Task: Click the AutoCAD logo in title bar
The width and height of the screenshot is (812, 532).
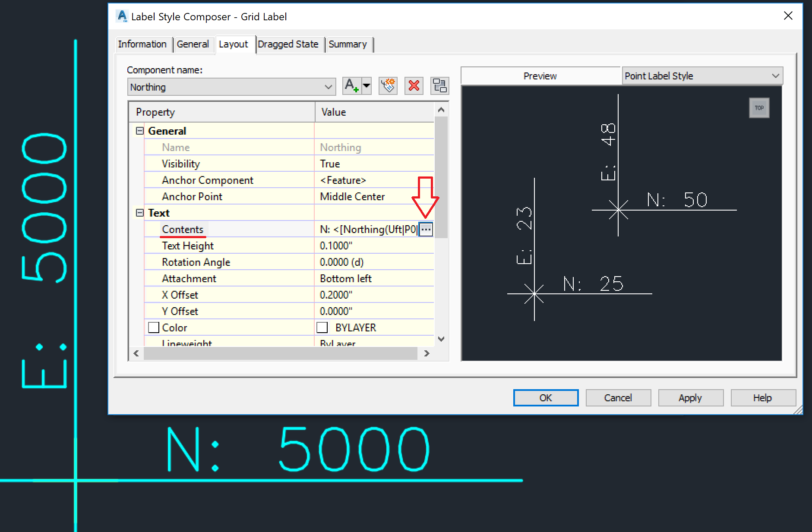Action: tap(122, 16)
